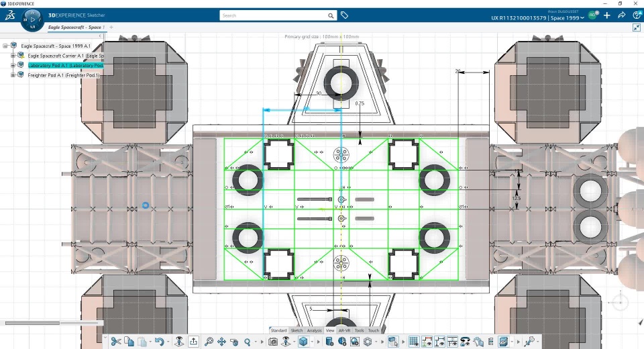
Task: Click the Paste clipboard icon
Action: point(142,342)
